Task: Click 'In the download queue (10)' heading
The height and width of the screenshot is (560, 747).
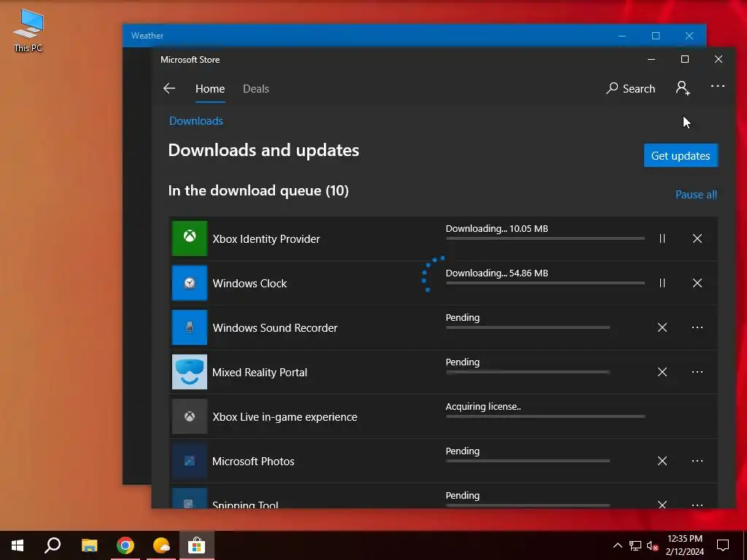Action: click(258, 190)
